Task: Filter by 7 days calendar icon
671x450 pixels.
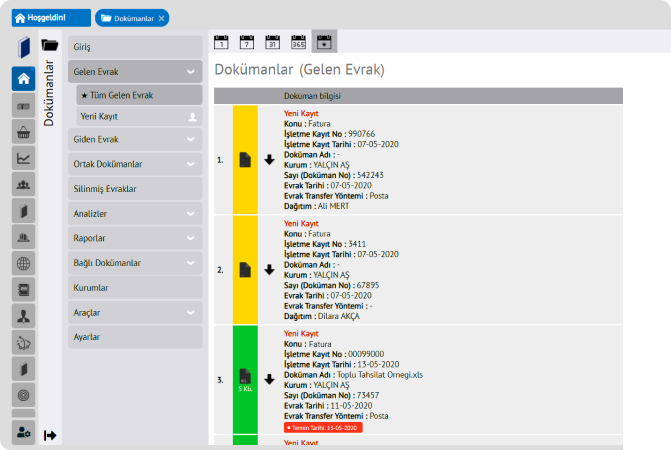Action: 247,42
